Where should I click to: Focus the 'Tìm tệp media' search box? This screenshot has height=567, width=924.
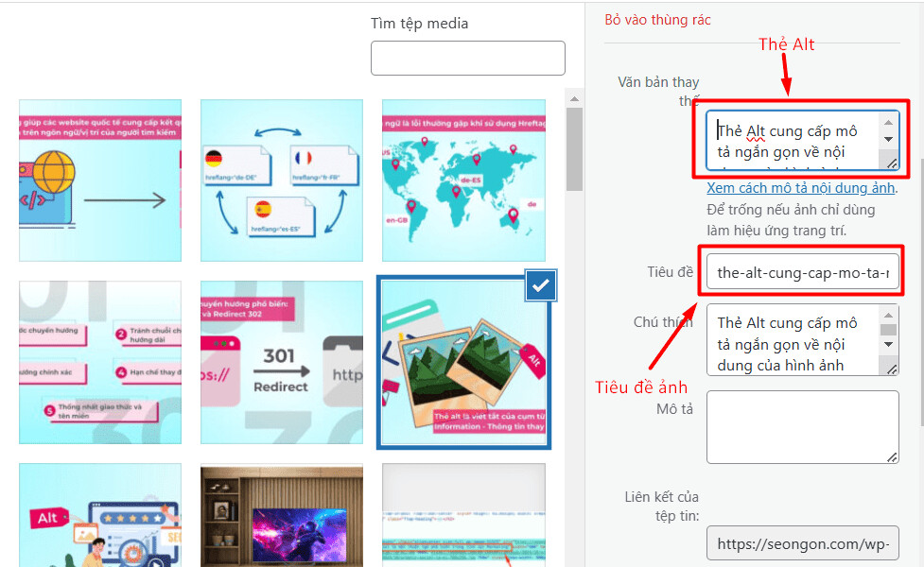point(468,58)
